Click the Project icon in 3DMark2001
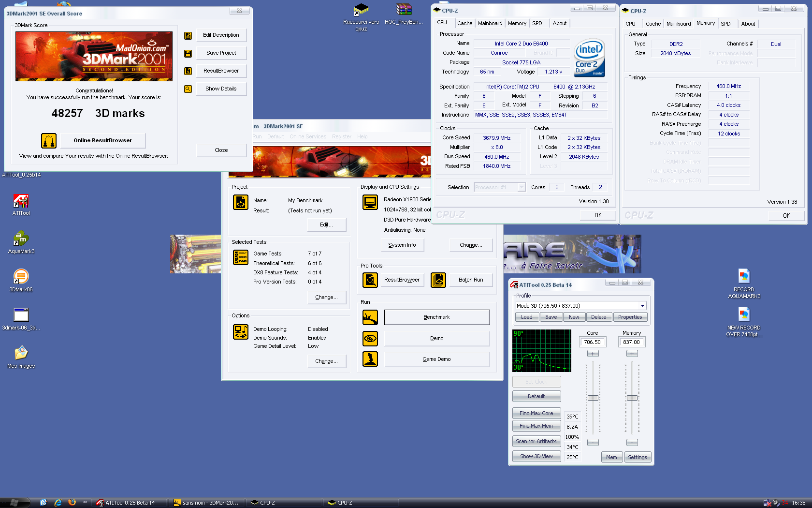 click(241, 202)
